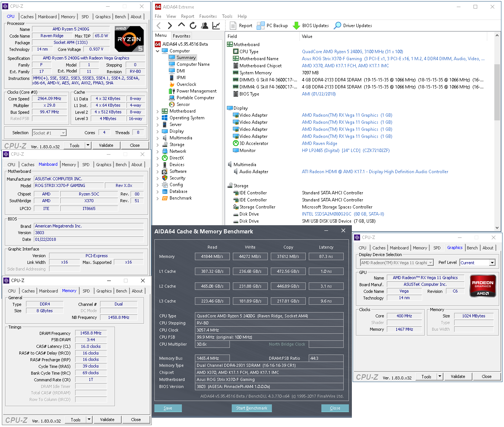Screen dimensions: 504x427
Task: Switch to Caches tab in top CPU-Z window
Action: [x=27, y=17]
